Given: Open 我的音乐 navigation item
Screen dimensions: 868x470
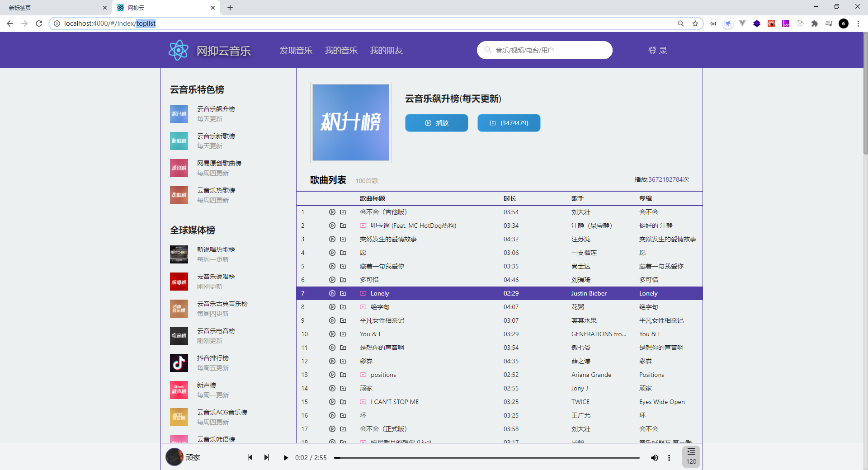Looking at the screenshot, I should pos(341,50).
